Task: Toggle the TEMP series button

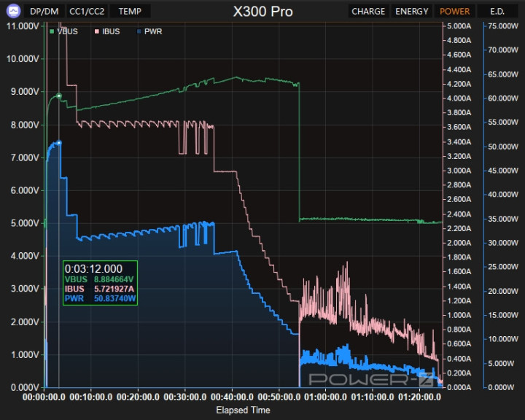Action: [130, 11]
